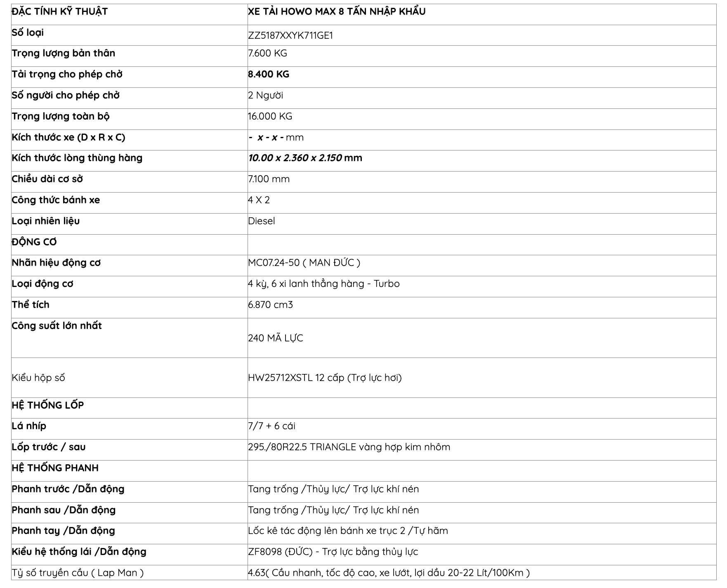Select the '240 MÃ LỰC' power value
This screenshot has height=588, width=727.
click(x=275, y=338)
